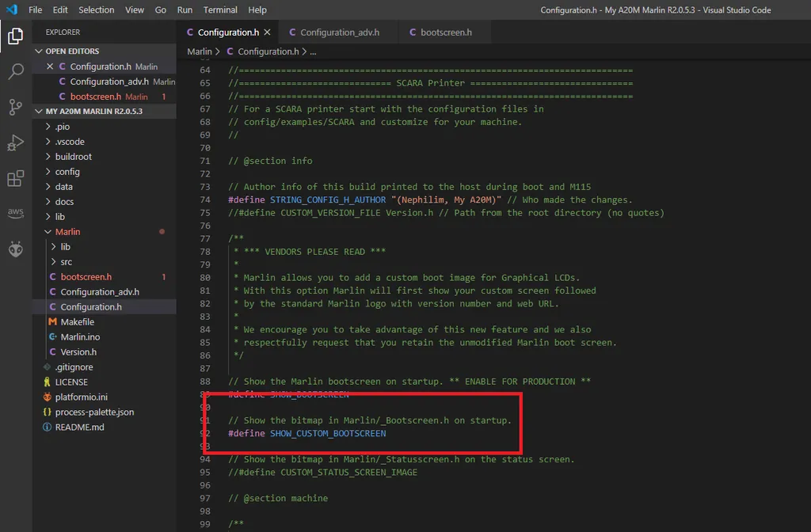Switch to the Configuration_adv.h tab
Image resolution: width=811 pixels, height=532 pixels.
339,32
